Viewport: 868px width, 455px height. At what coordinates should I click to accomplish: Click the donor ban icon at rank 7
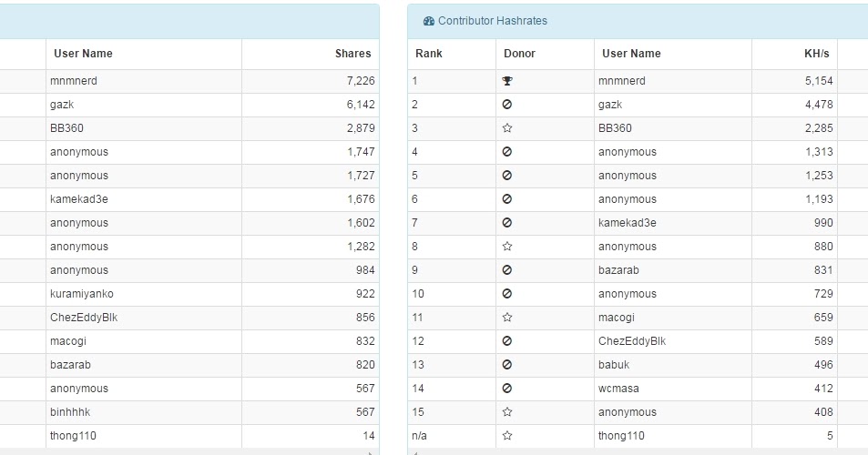(x=507, y=223)
